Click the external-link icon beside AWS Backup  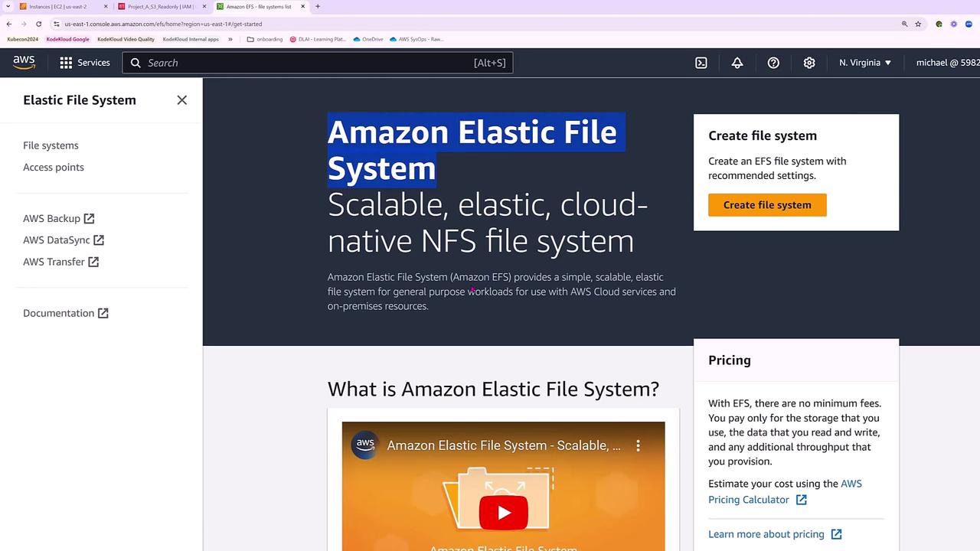click(x=89, y=219)
